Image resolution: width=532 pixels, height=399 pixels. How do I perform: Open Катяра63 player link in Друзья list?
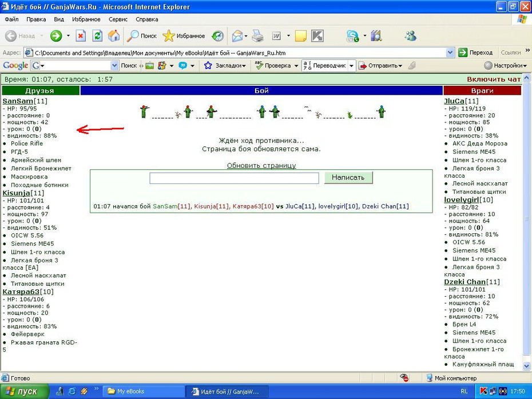tap(21, 292)
